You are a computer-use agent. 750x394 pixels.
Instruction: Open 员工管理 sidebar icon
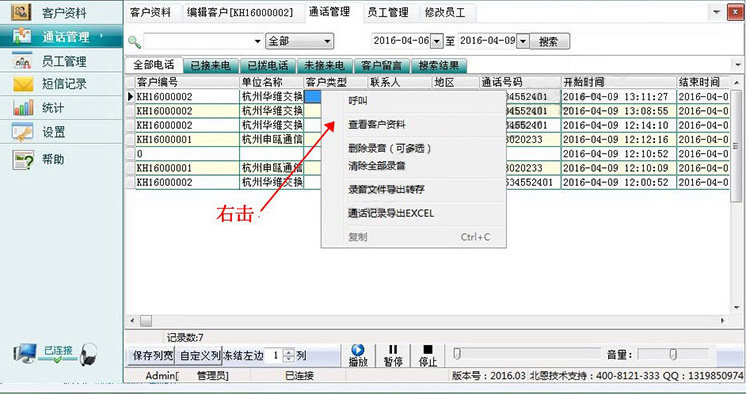(22, 61)
